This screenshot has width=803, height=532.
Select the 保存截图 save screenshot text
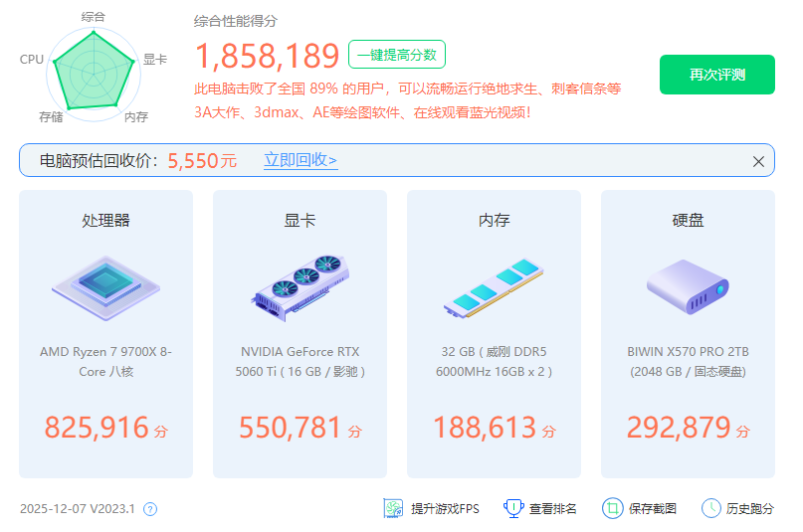click(x=653, y=508)
